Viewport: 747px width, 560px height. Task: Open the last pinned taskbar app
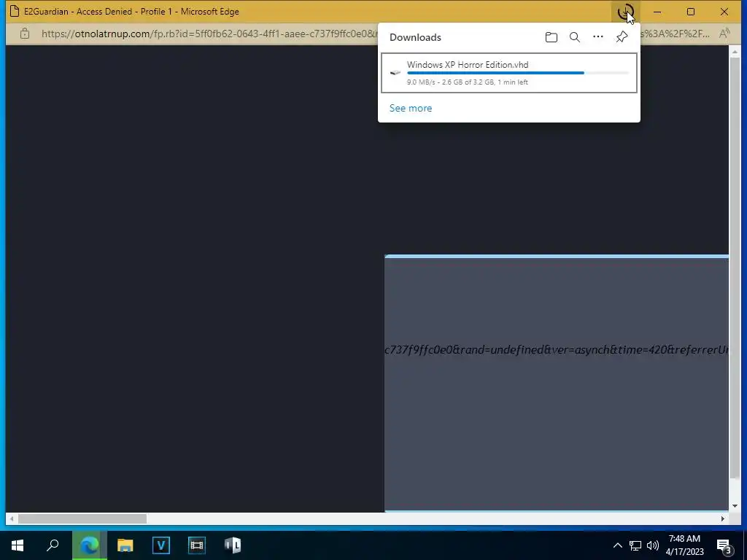pos(233,545)
